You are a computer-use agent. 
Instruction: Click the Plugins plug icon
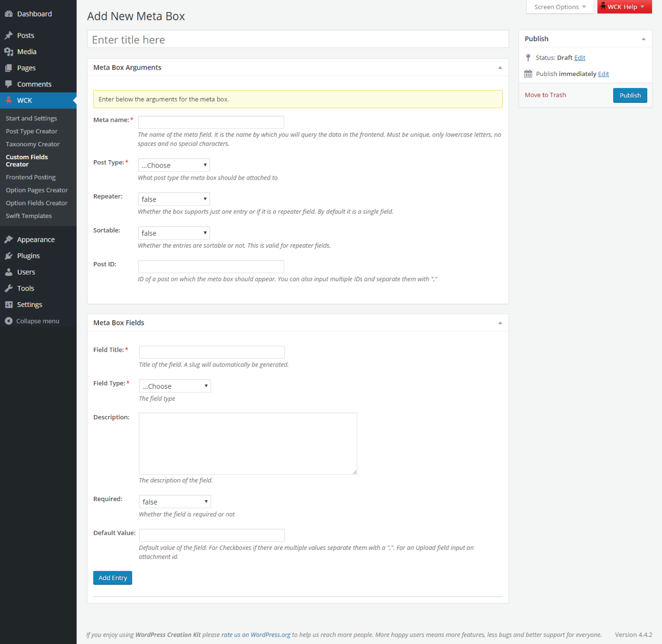pos(9,256)
